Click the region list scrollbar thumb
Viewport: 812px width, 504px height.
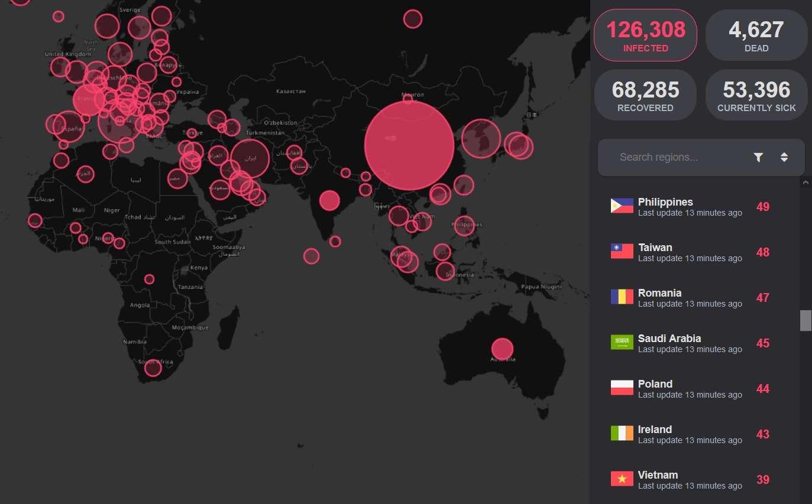click(805, 320)
